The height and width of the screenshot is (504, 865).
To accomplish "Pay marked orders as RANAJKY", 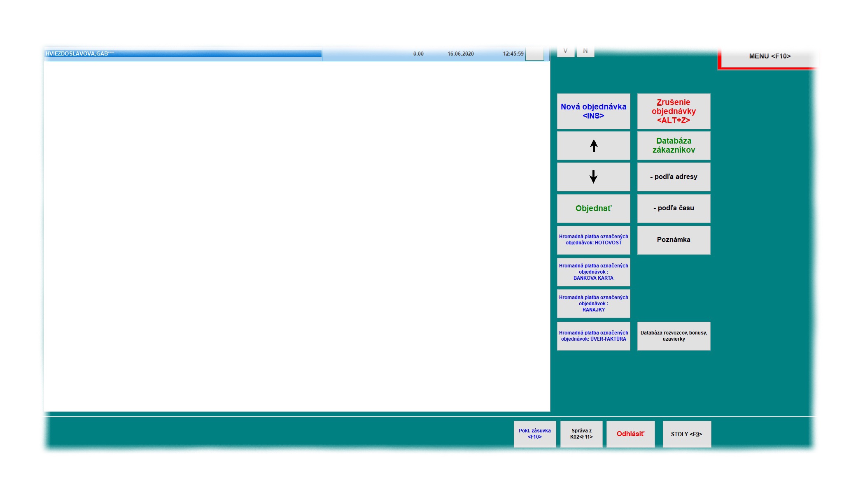I will tap(593, 304).
